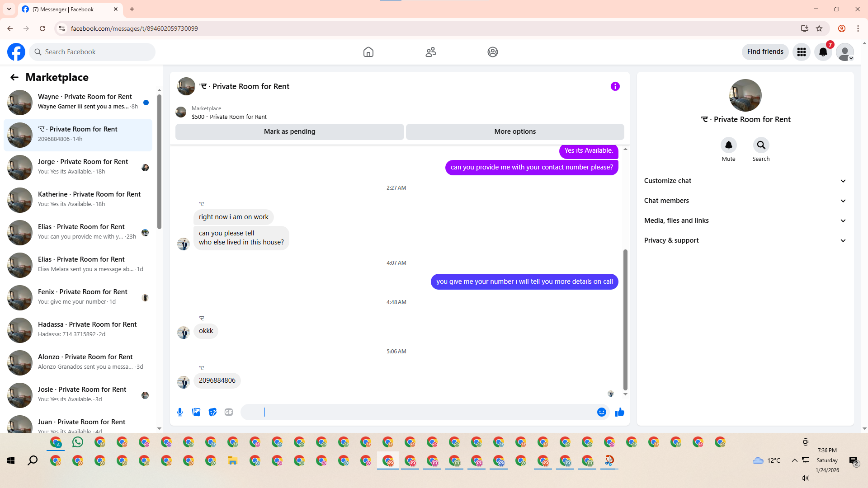
Task: Open the Facebook notifications bell
Action: tap(823, 52)
